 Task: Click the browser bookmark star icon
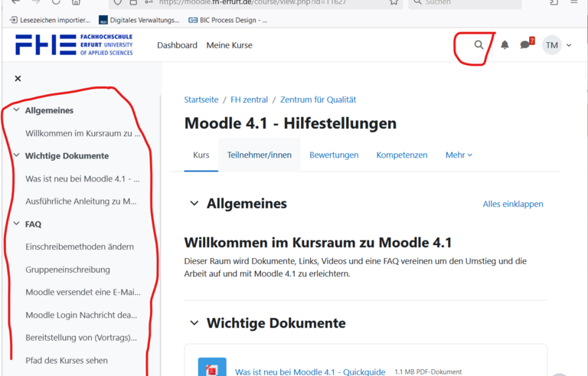coord(394,2)
